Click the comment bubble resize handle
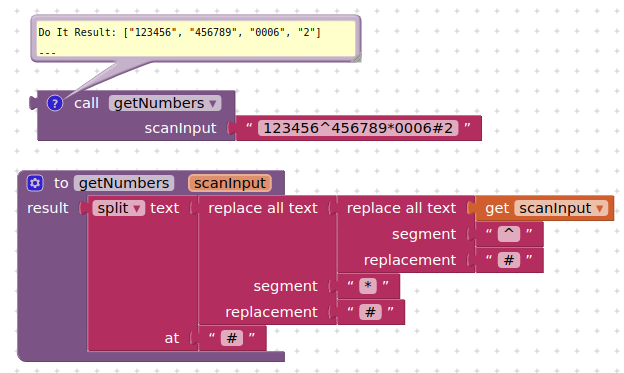This screenshot has width=624, height=373. (357, 58)
